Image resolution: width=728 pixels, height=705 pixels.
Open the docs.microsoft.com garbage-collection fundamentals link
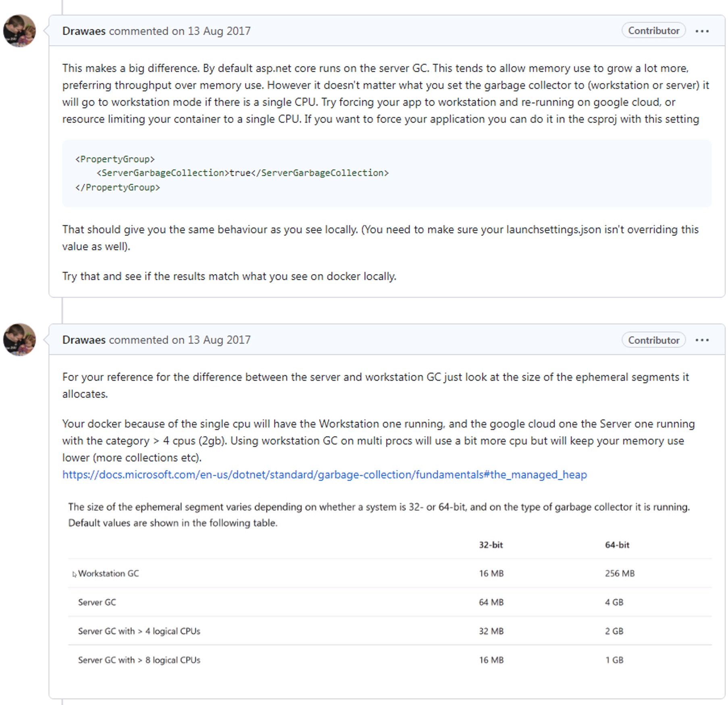[x=324, y=474]
